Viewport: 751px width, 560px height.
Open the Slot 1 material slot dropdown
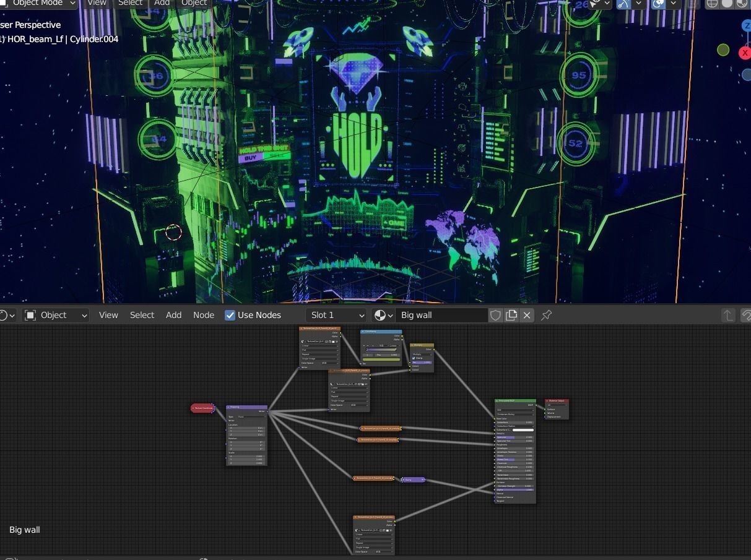(x=337, y=315)
